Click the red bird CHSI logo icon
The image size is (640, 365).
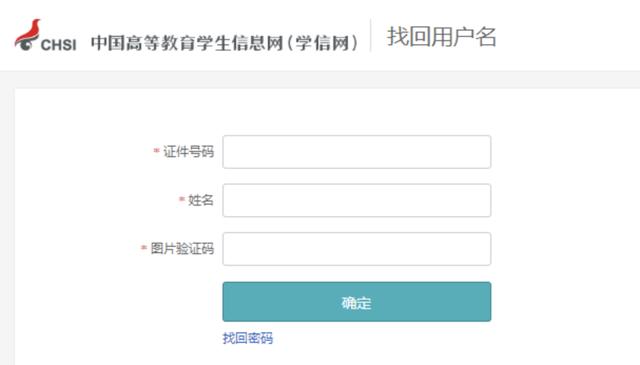tap(28, 35)
